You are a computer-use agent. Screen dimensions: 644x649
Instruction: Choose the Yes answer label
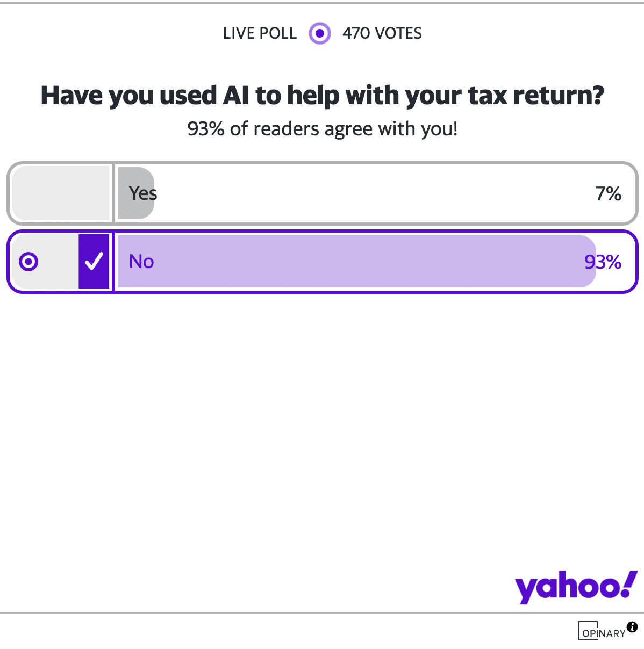pyautogui.click(x=143, y=193)
